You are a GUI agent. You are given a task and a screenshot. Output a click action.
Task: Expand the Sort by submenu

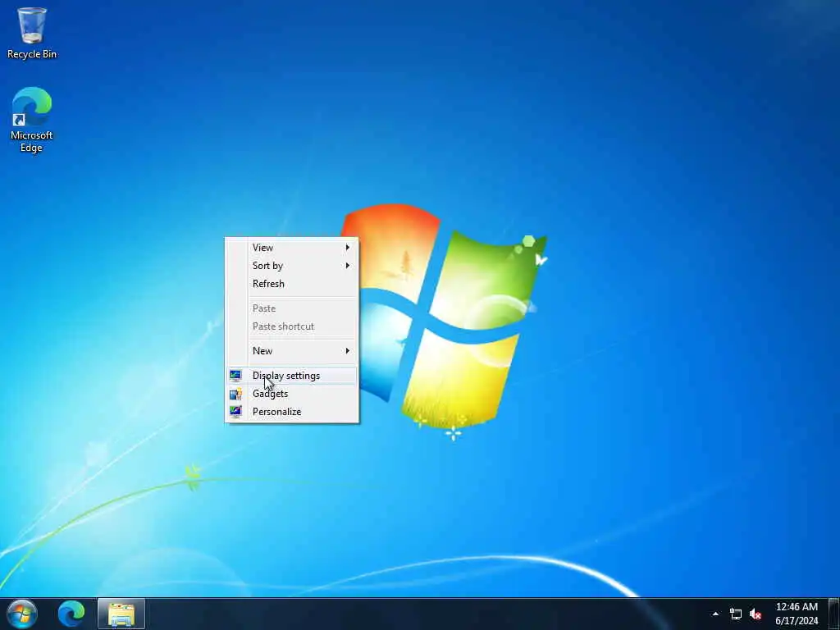point(291,266)
